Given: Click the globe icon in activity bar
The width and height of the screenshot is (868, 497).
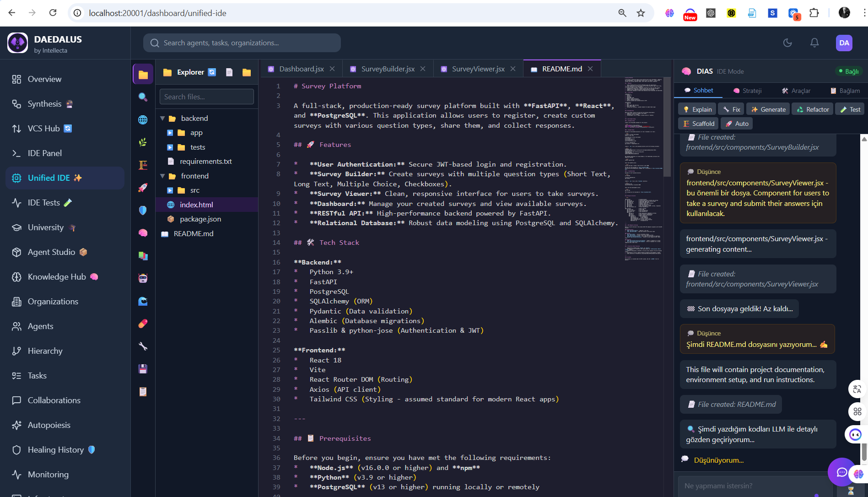Looking at the screenshot, I should point(143,120).
